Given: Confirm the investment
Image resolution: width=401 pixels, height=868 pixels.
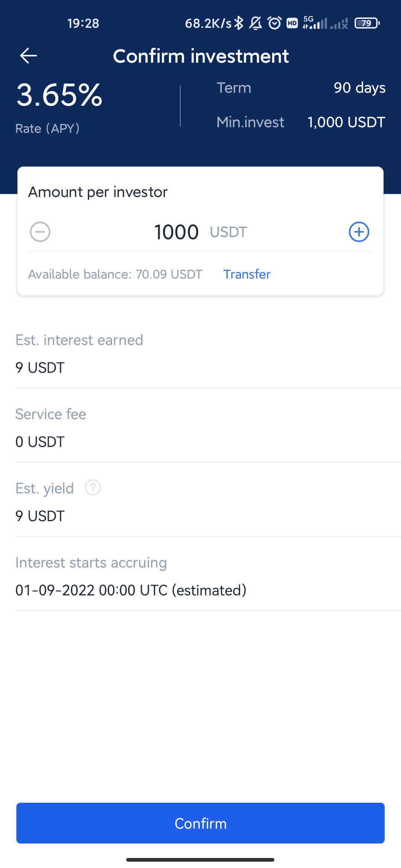Looking at the screenshot, I should (x=200, y=823).
